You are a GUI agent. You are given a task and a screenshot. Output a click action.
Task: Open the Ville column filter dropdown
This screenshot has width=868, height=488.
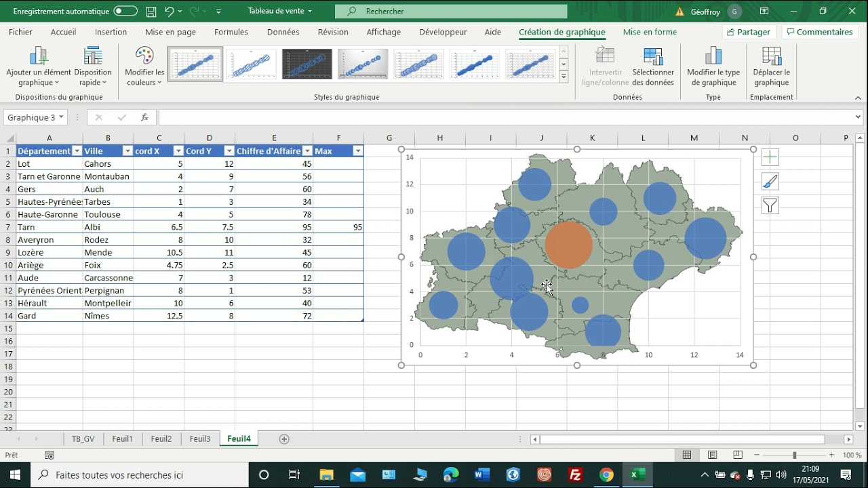[127, 151]
